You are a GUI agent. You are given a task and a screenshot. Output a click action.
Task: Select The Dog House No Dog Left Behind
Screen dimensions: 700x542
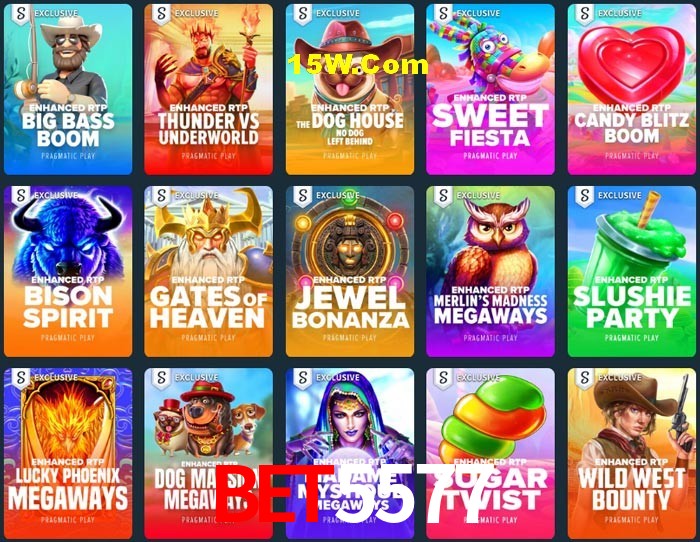click(350, 89)
